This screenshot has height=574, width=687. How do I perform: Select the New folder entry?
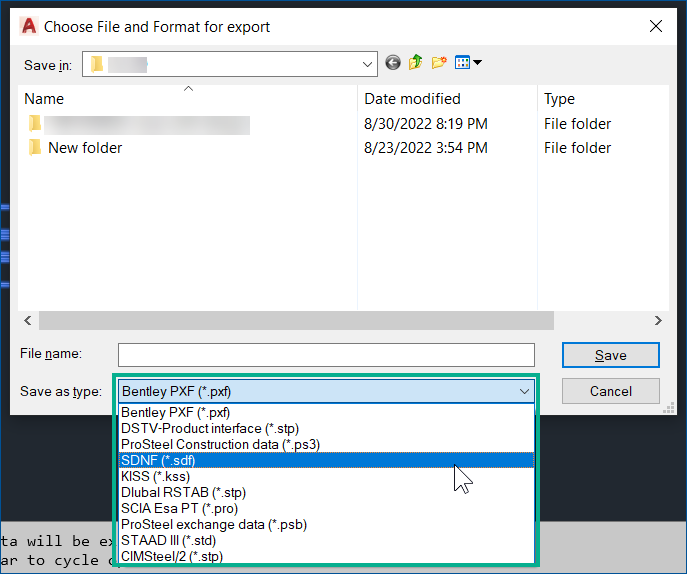click(85, 148)
